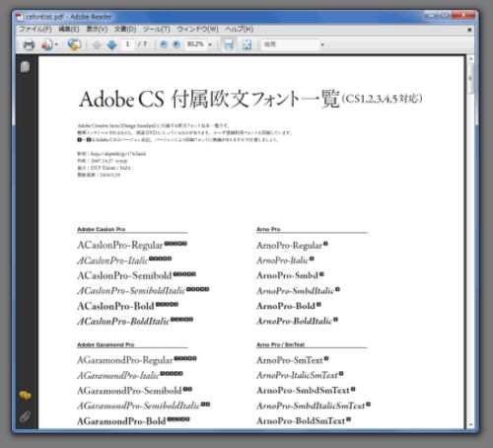Screen dimensions: 493x448
Task: Click the Arno Pro / SmText heading
Action: tap(281, 344)
